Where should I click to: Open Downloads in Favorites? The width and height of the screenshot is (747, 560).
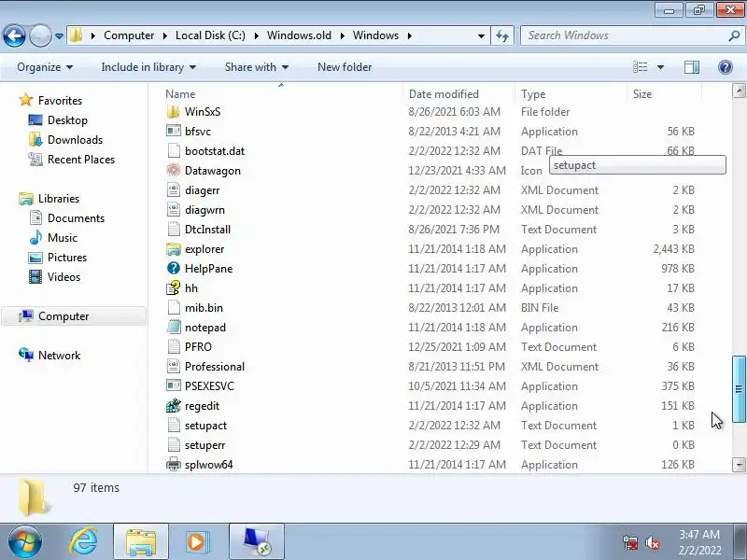75,139
